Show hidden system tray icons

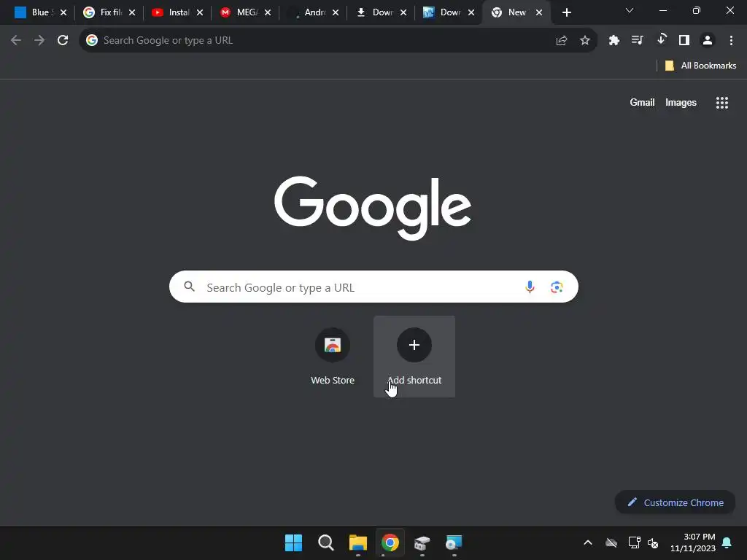tap(588, 542)
